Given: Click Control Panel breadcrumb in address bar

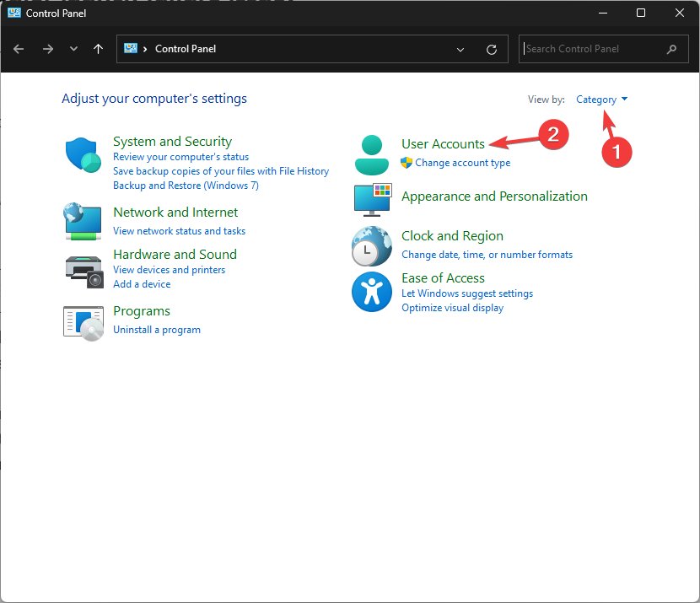Looking at the screenshot, I should click(x=186, y=49).
